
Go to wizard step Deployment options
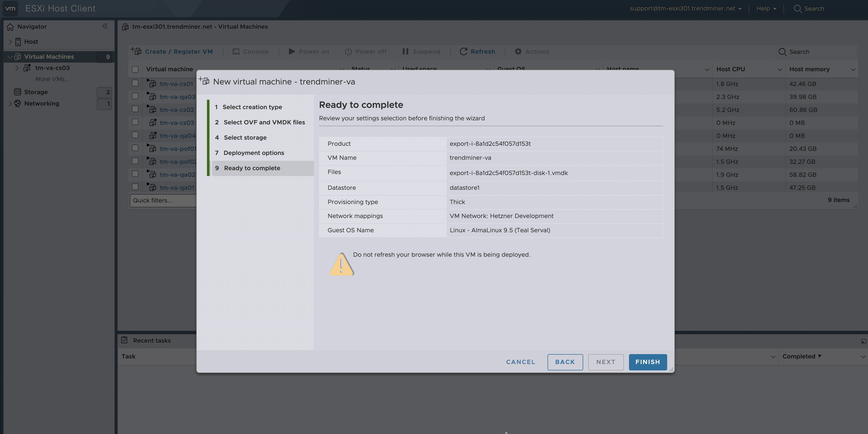(x=253, y=153)
